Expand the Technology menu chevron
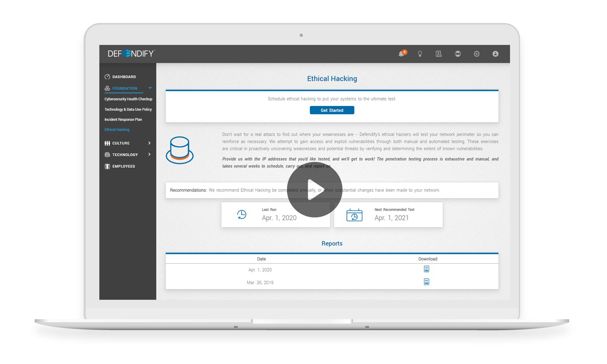 149,154
